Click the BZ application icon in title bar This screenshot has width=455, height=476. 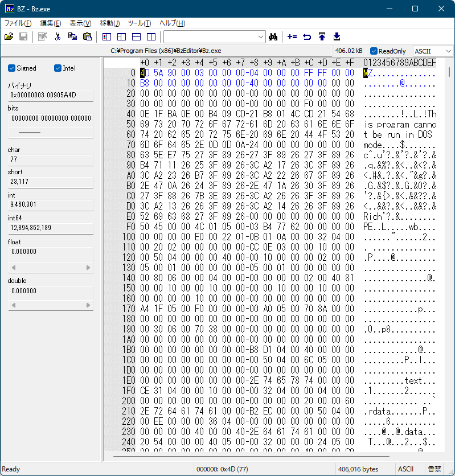click(10, 9)
